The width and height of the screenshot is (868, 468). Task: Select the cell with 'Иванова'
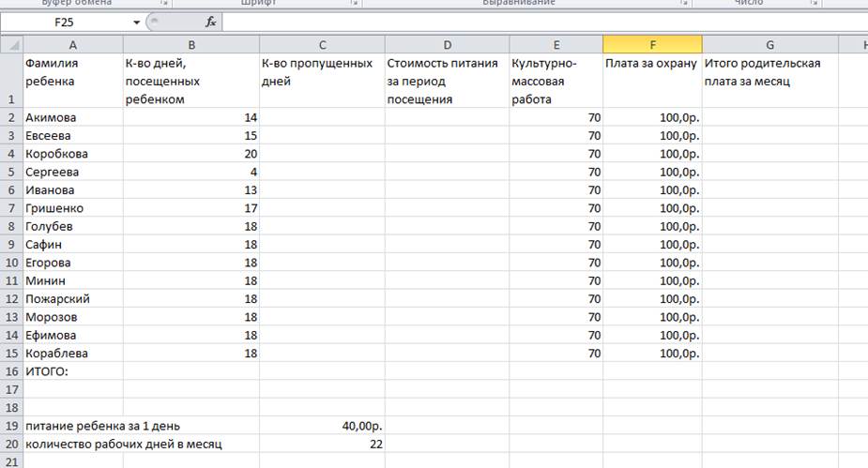(x=73, y=189)
